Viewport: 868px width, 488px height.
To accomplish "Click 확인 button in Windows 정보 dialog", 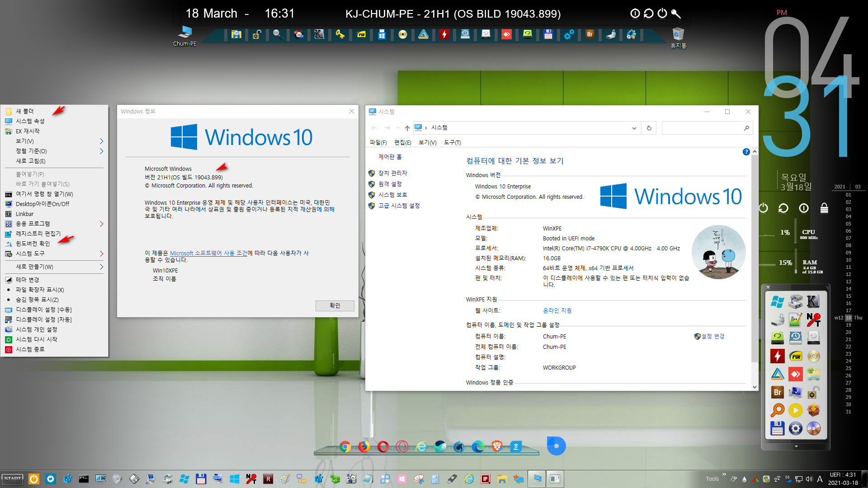I will point(335,305).
